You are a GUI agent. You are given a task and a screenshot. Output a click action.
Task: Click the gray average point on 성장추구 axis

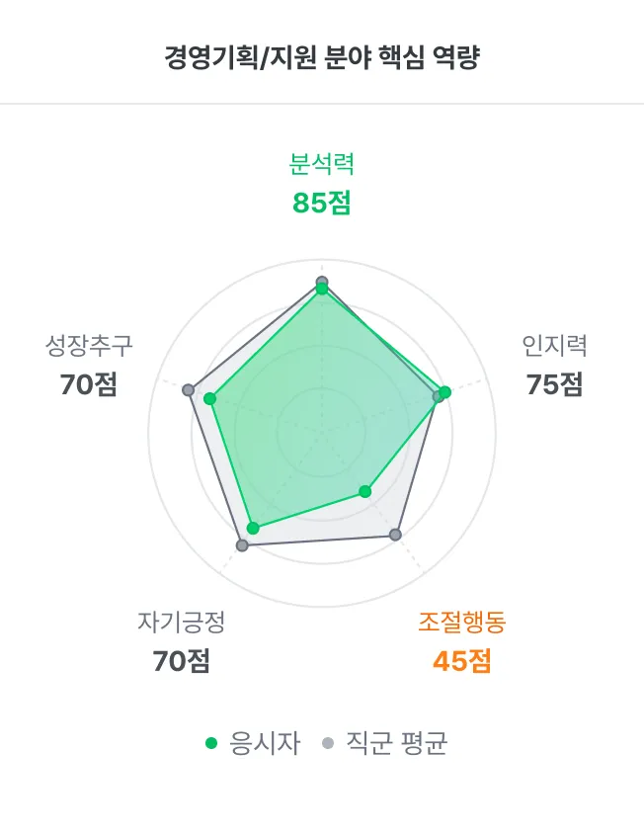(188, 390)
